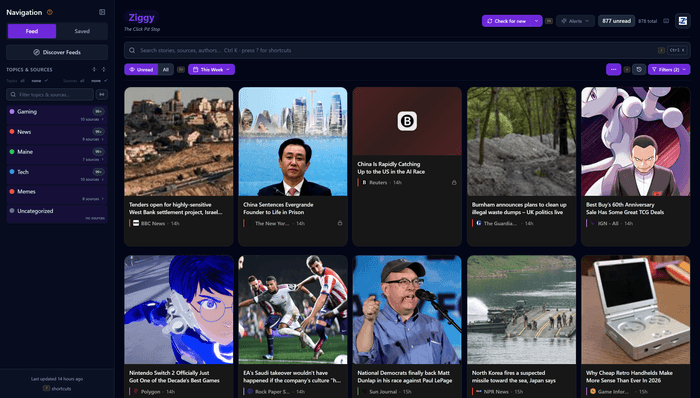Select 'all' for Sources

pyautogui.click(x=82, y=81)
